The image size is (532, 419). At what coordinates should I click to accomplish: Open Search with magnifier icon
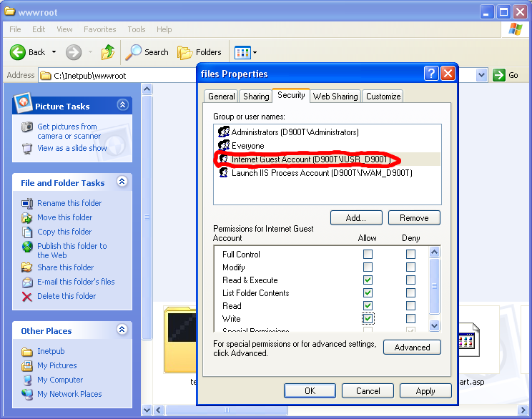coord(133,52)
